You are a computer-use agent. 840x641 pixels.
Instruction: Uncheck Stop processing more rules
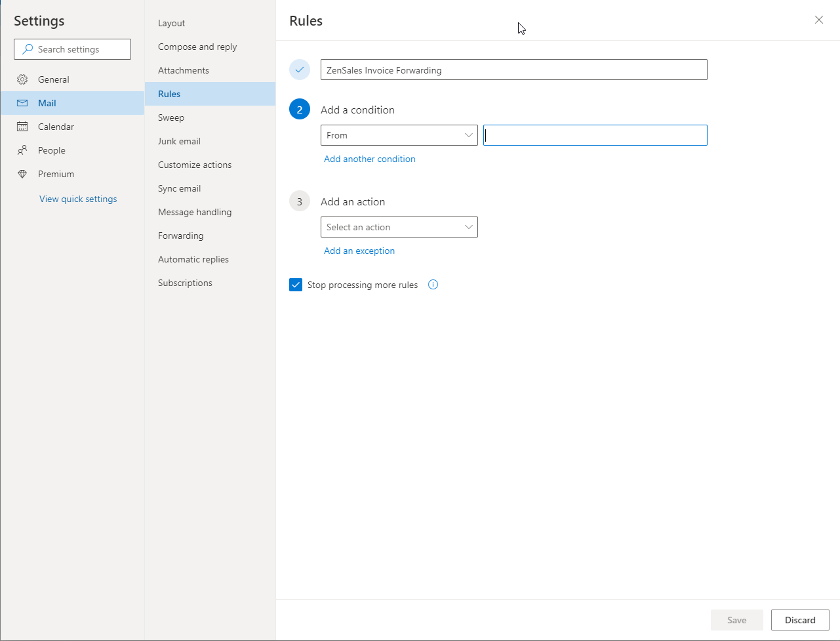[x=296, y=285]
